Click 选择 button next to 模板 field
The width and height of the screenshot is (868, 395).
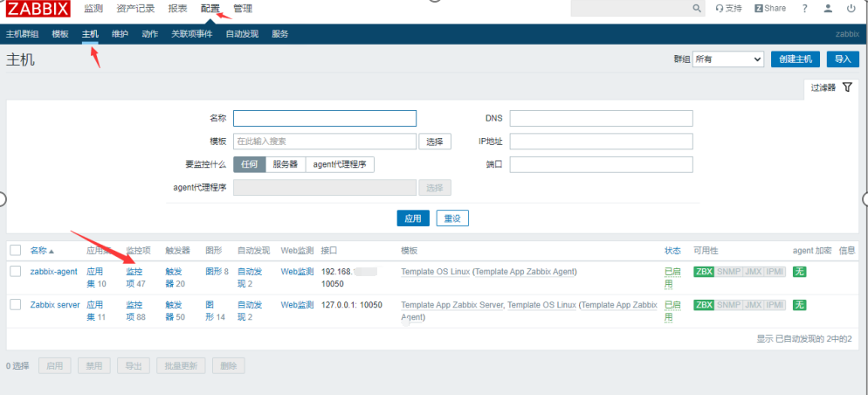[435, 142]
